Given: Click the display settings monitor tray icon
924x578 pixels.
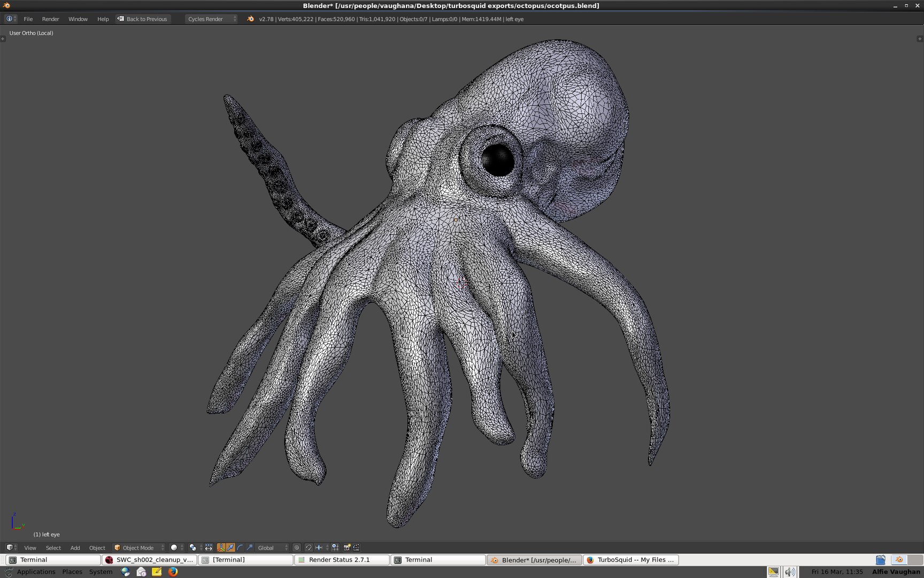Looking at the screenshot, I should (x=773, y=572).
